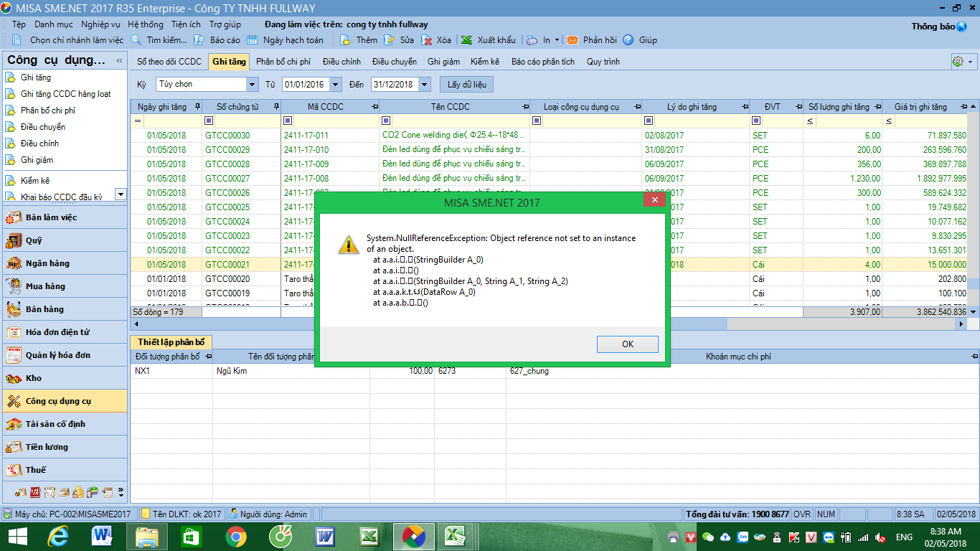Expand hidden module icons chevron
The image size is (980, 551).
point(121,493)
